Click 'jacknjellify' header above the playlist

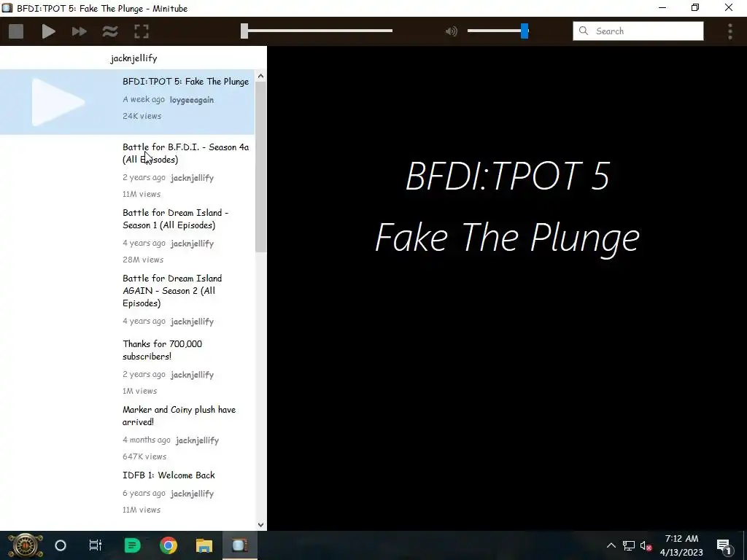(133, 58)
